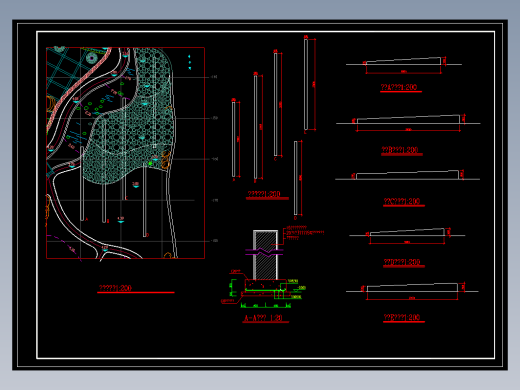Screen dimensions: 520x390
Task: Pick the sloped profile above the ??A???1:200 title
Action: point(403,61)
